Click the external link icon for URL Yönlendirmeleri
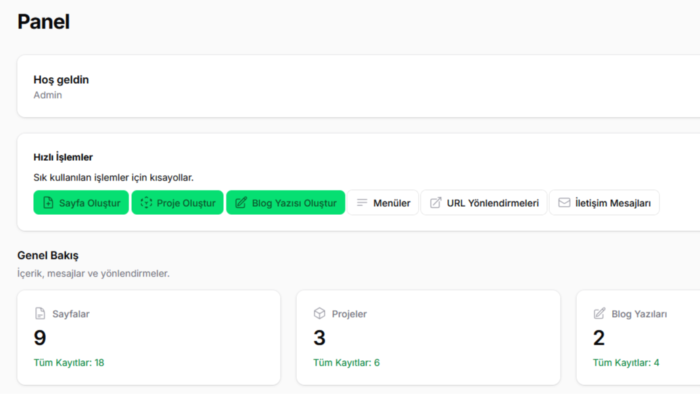The width and height of the screenshot is (700, 394). point(435,203)
